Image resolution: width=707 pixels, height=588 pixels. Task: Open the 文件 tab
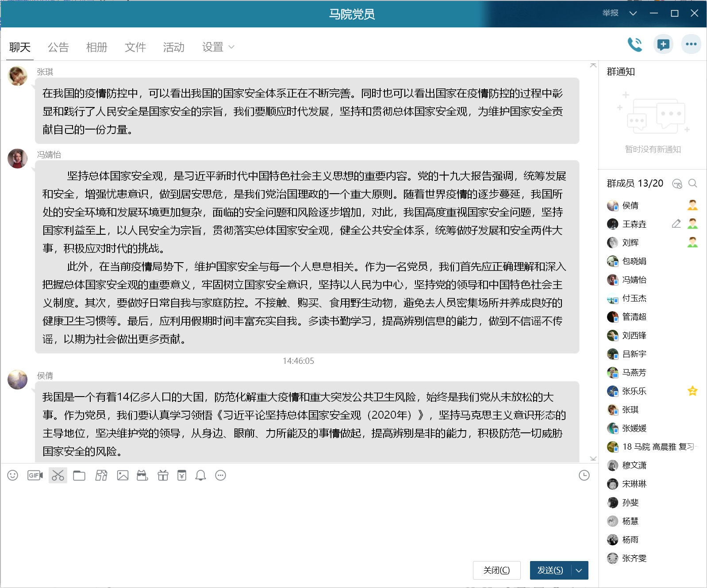click(x=135, y=47)
